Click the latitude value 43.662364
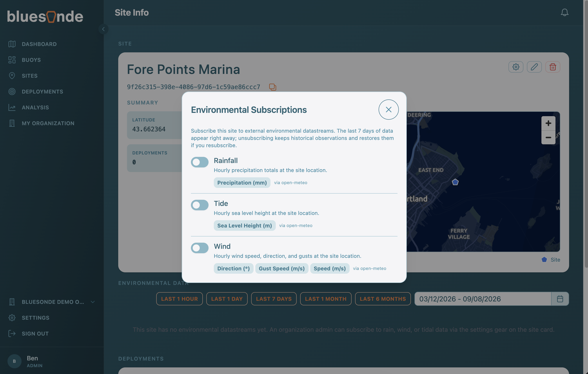Viewport: 588px width, 374px height. pos(149,129)
